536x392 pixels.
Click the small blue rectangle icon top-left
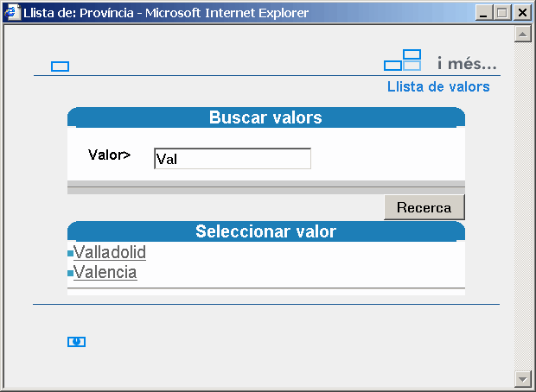pos(60,66)
